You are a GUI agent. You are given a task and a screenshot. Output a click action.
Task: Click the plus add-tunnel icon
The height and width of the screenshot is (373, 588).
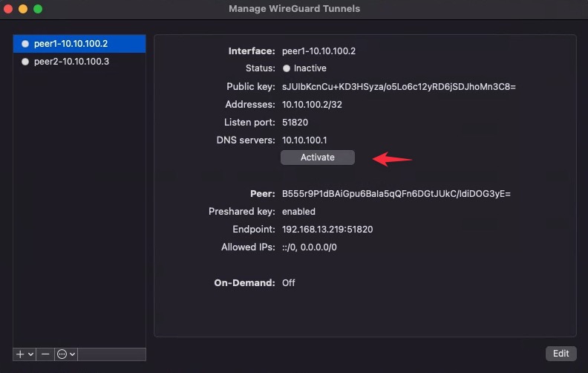coord(20,354)
